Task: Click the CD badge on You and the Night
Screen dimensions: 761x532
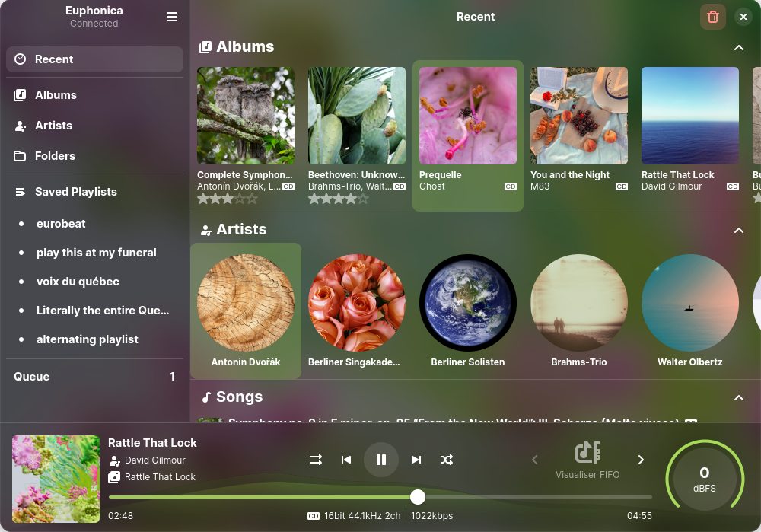Action: point(622,186)
